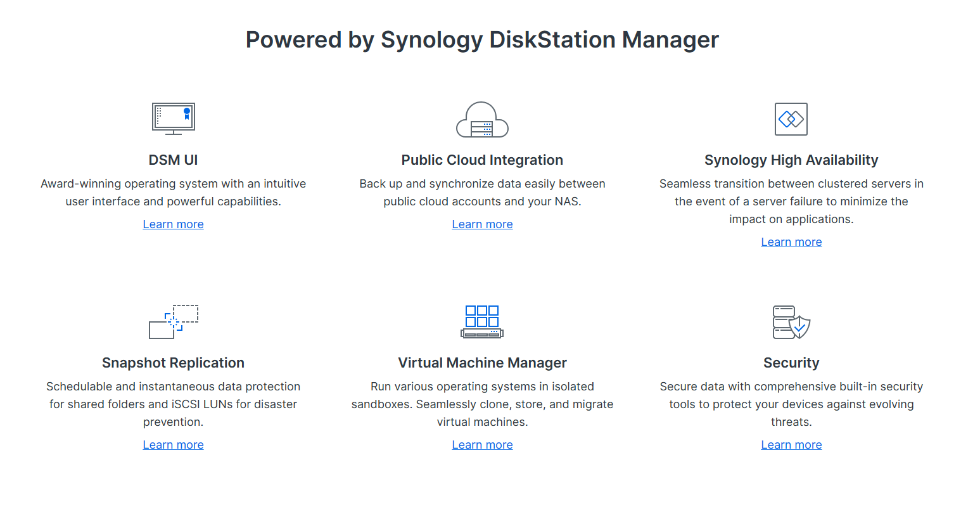Click the 'Award-winning operating system' description
The height and width of the screenshot is (507, 980).
click(174, 193)
